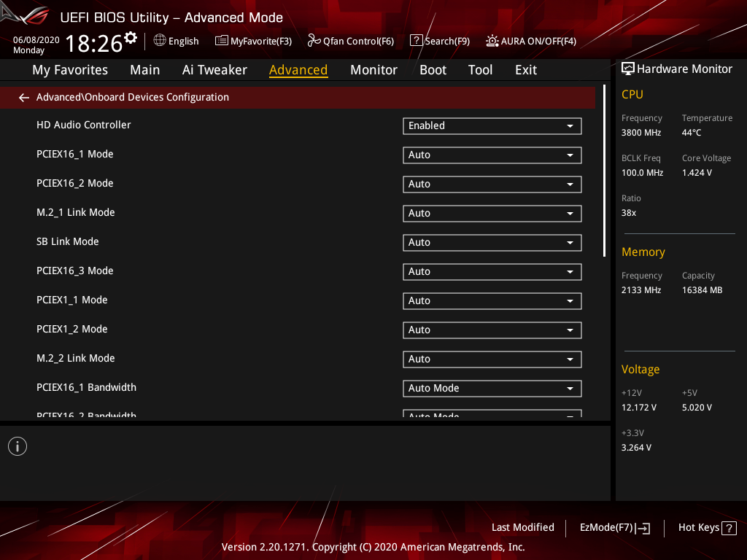Viewport: 747px width, 560px height.
Task: Open the Qfan Control fan icon
Action: click(314, 41)
